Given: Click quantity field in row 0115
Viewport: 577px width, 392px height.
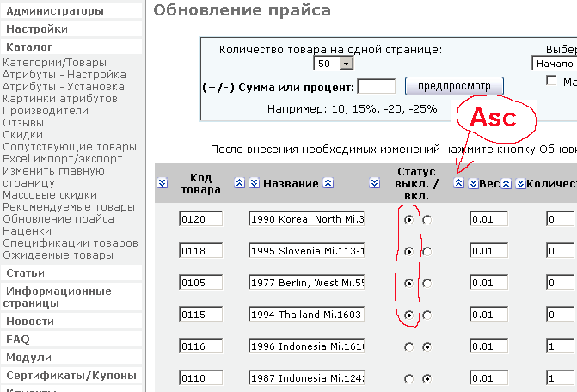Looking at the screenshot, I should (560, 315).
